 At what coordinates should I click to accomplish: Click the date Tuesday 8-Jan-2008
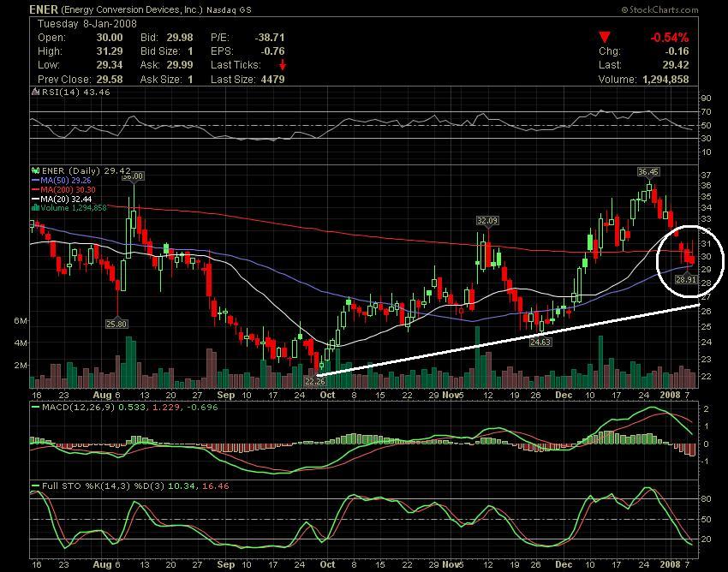(x=87, y=24)
